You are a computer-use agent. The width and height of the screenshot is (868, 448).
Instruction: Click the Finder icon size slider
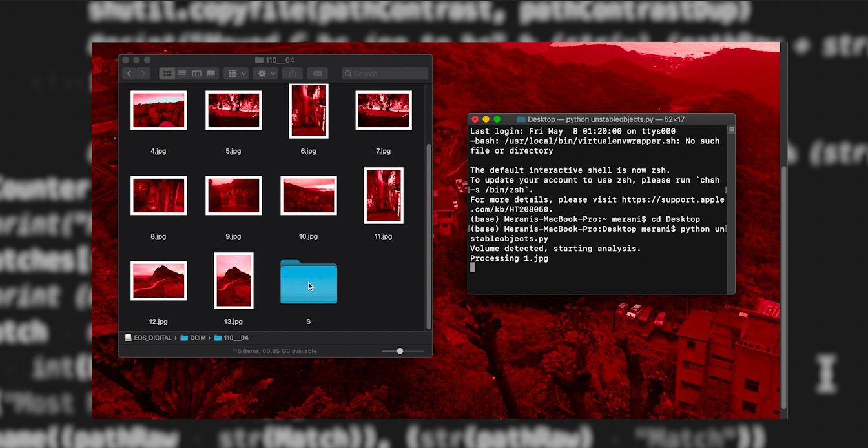[400, 351]
